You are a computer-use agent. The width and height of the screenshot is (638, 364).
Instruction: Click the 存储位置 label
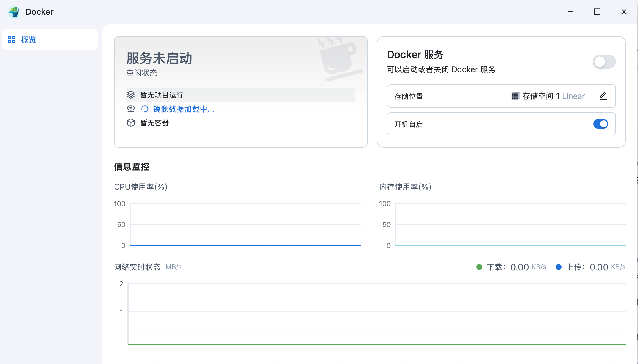[x=409, y=97]
